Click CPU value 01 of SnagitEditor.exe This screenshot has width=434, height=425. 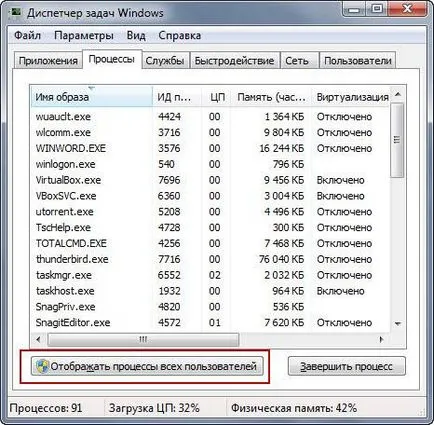[215, 322]
